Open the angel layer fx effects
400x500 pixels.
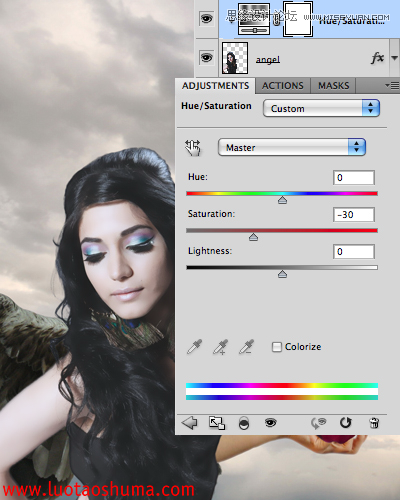coord(377,58)
